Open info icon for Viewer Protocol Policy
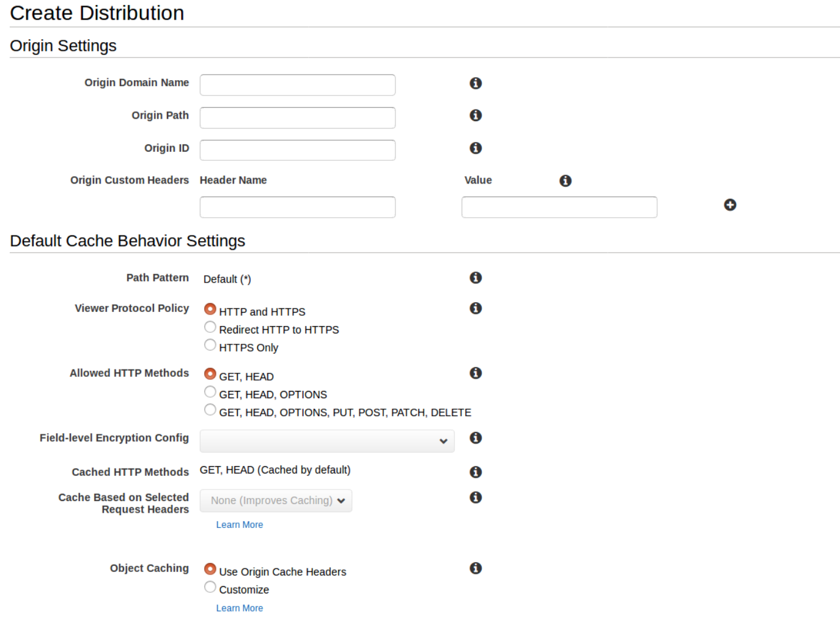The image size is (840, 624). click(476, 308)
